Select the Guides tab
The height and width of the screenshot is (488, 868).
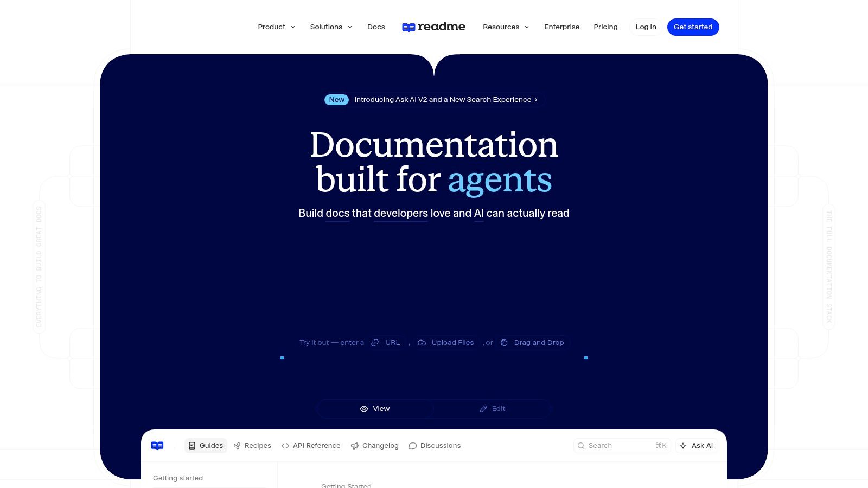point(206,446)
